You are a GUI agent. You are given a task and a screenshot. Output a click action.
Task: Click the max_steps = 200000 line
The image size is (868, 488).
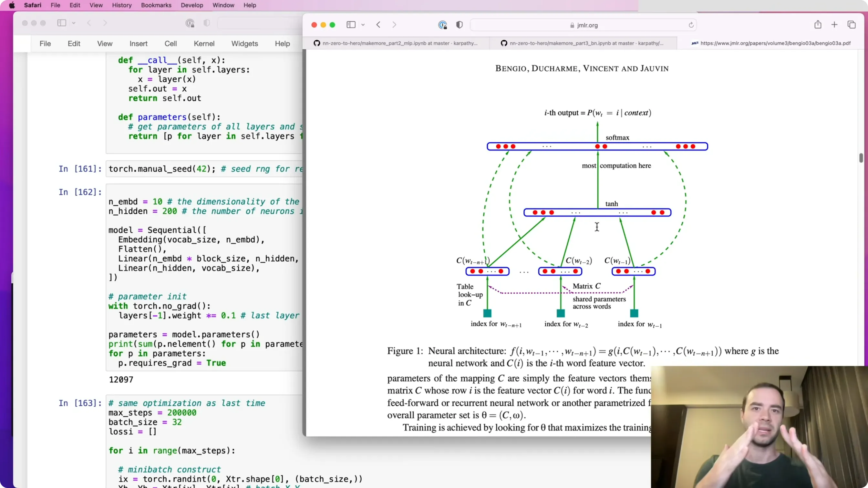[x=152, y=412]
